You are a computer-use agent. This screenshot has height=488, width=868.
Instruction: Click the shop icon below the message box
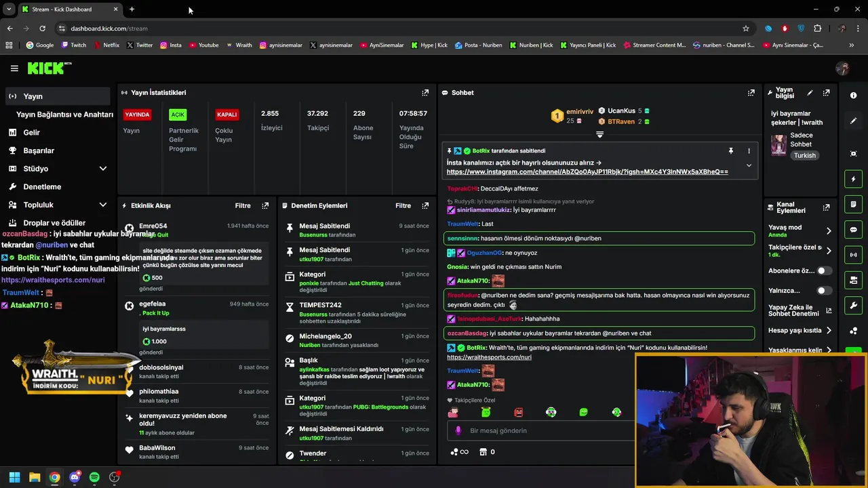pyautogui.click(x=483, y=452)
